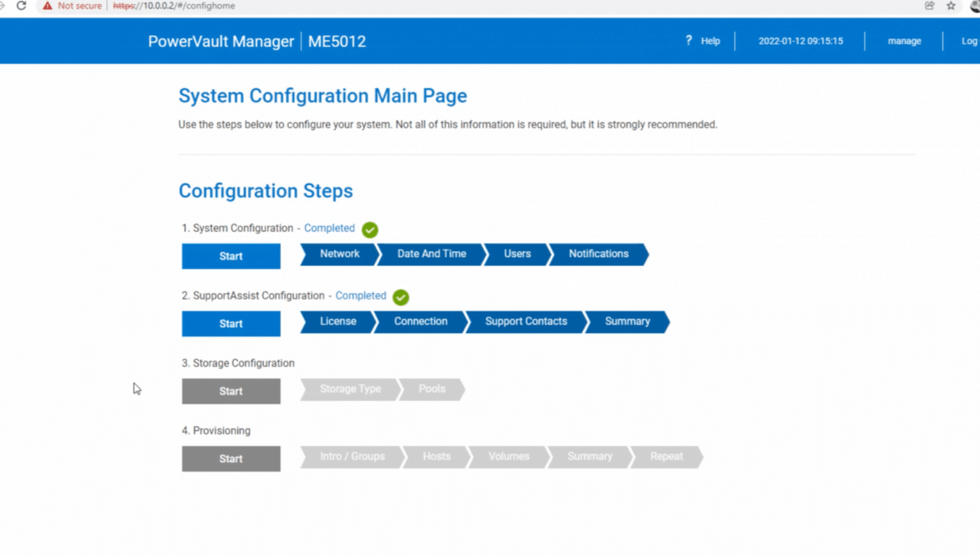The image size is (980, 555).
Task: Select the Hosts step
Action: (436, 456)
